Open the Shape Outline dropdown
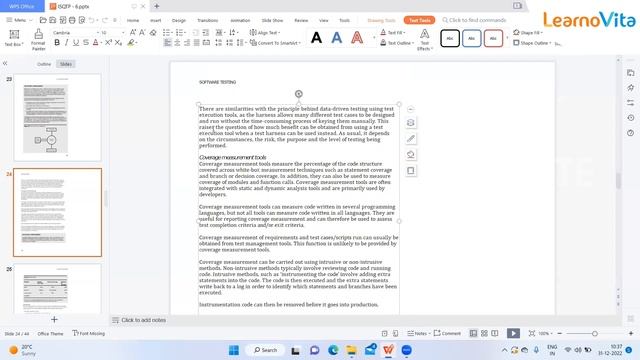Viewport: 640px width, 360px height. point(532,42)
